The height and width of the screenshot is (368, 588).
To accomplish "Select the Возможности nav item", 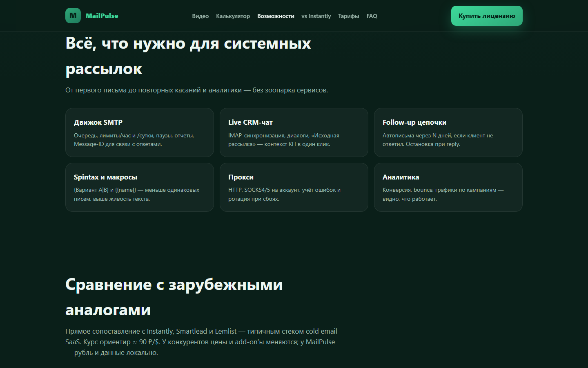I will tap(276, 16).
